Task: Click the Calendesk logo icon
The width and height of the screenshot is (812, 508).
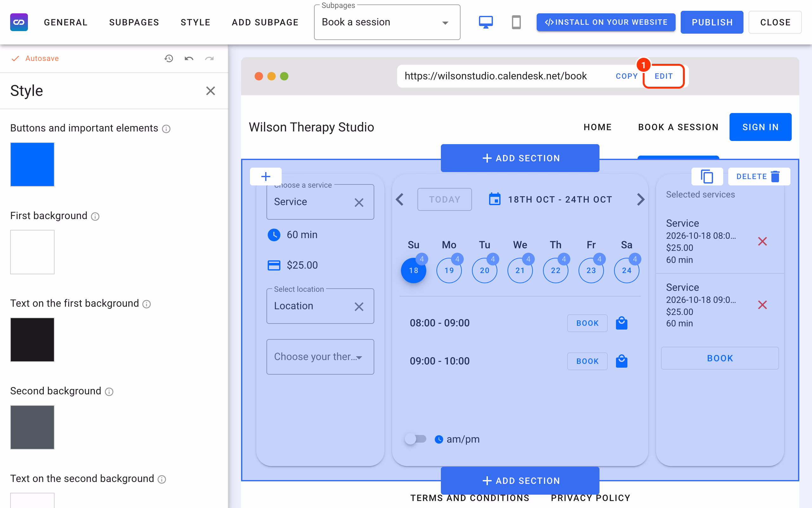Action: pos(19,22)
